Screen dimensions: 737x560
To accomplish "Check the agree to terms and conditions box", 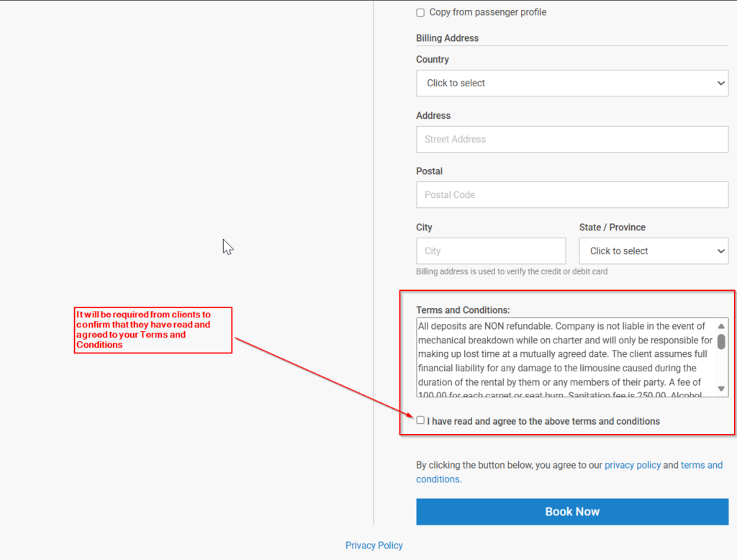I will pos(420,420).
